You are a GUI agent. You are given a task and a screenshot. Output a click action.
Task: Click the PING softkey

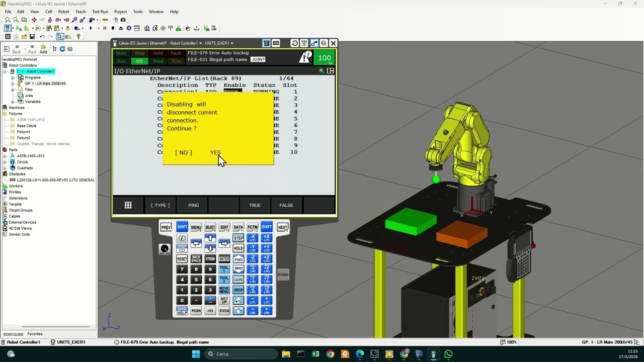(194, 205)
